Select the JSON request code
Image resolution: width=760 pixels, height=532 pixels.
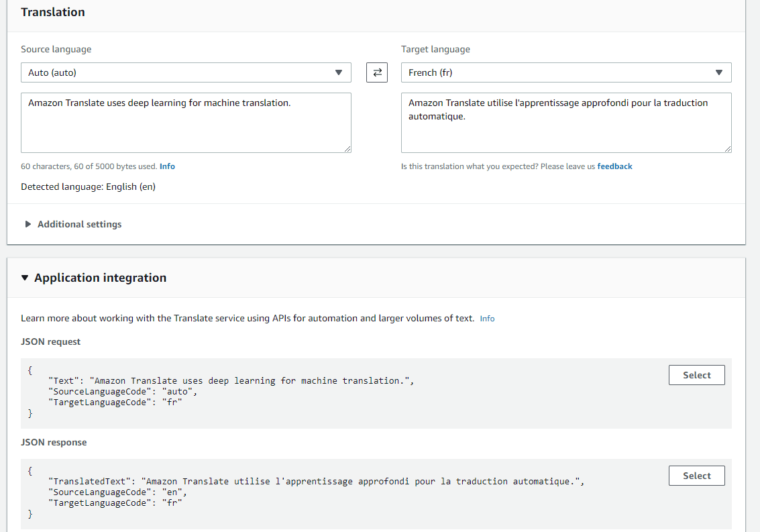click(x=696, y=375)
